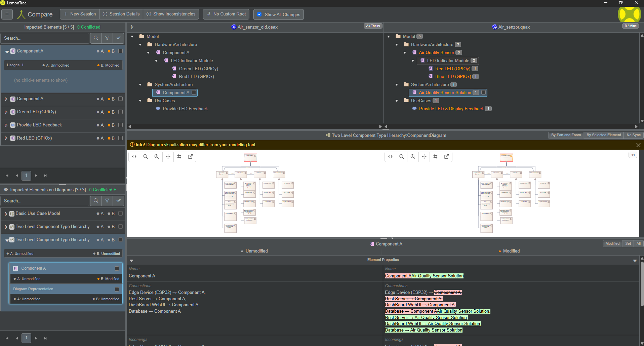The height and width of the screenshot is (346, 644).
Task: Collapse the HardwareArchitecture folder in left tree
Action: click(140, 44)
